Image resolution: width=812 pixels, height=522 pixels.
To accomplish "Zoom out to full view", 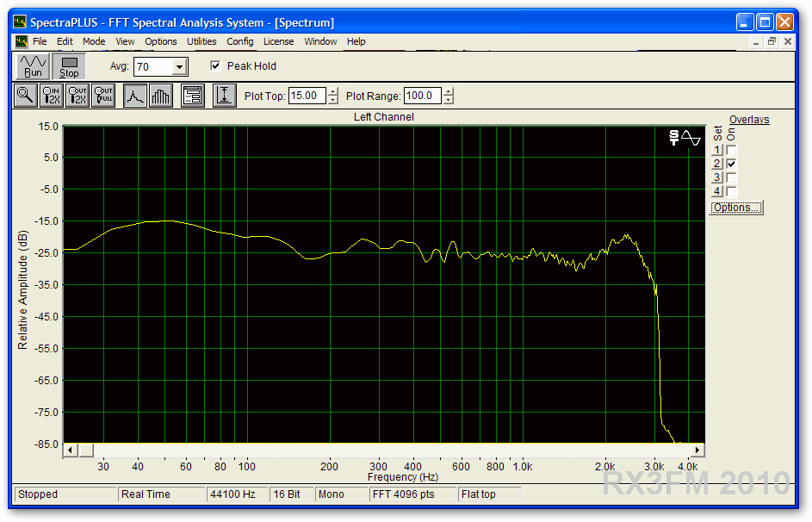I will tap(103, 96).
